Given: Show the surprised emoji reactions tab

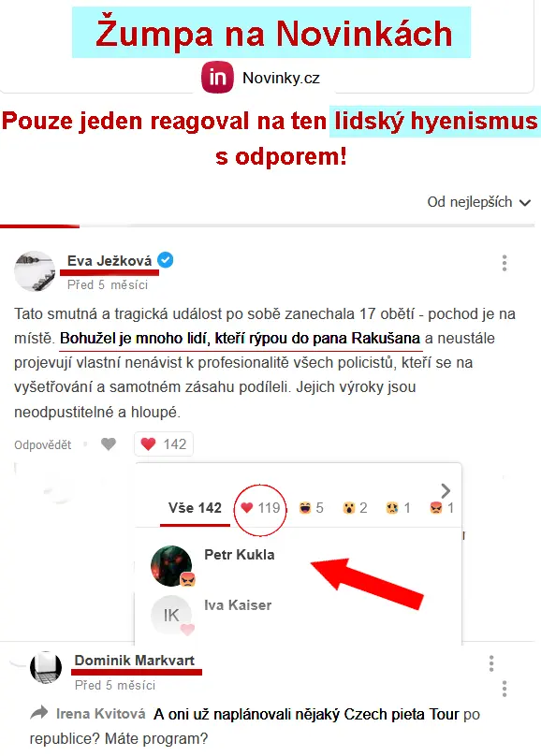Looking at the screenshot, I should point(355,508).
